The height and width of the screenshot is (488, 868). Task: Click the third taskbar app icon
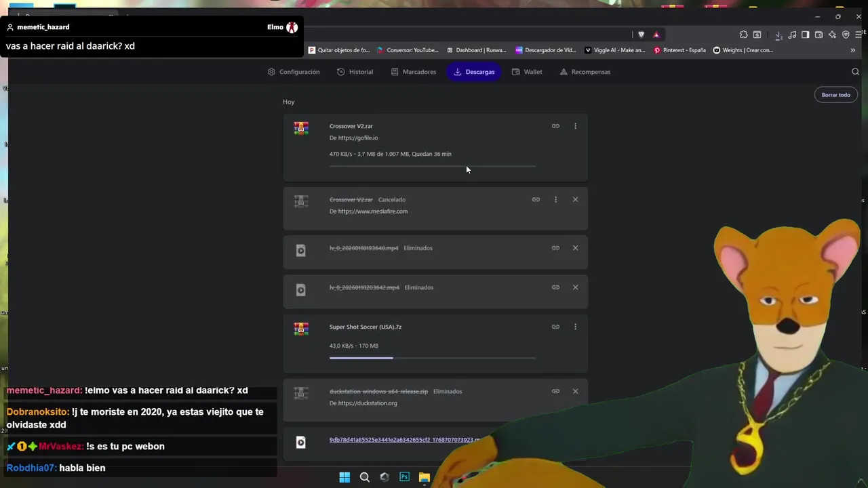384,477
